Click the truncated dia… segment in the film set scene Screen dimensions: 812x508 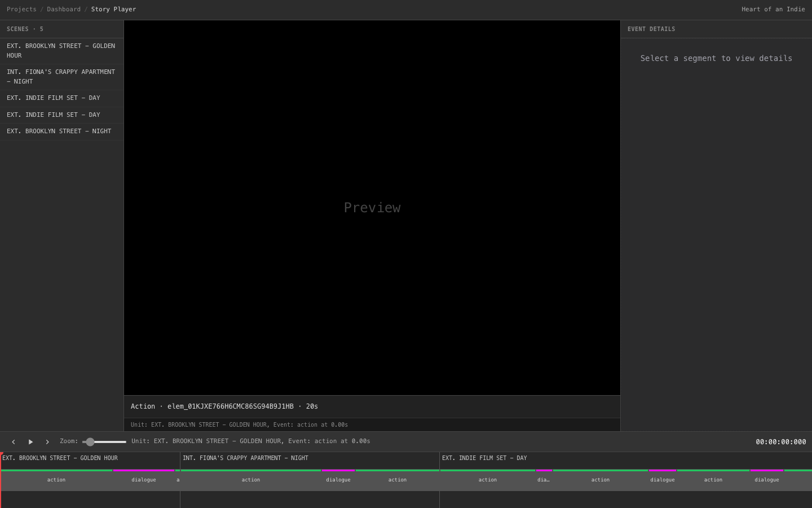coord(543,480)
